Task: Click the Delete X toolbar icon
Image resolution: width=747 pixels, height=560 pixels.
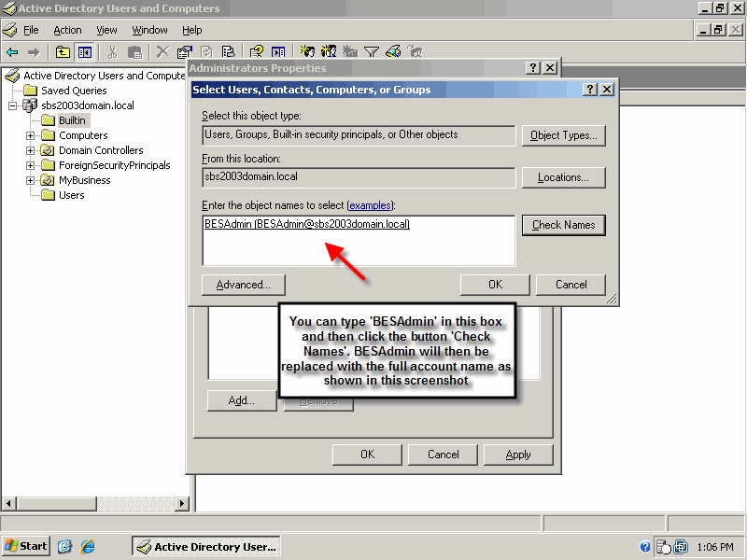Action: (162, 51)
